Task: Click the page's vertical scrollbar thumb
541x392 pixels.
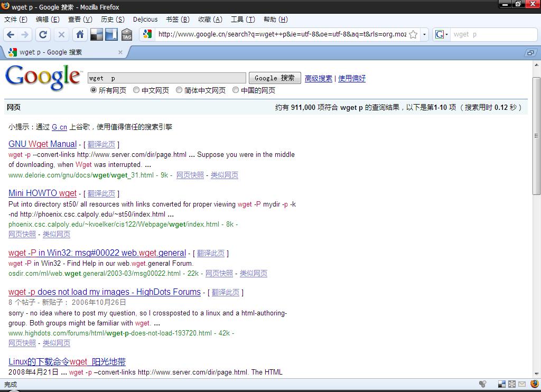Action: 536,136
